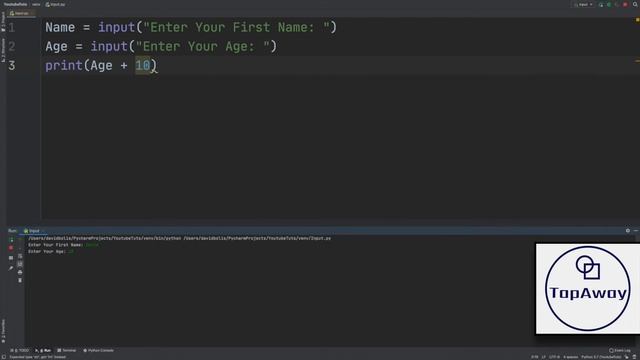Click the '4 spaces' indent status entry
Viewport: 640px width, 360px height.
tap(570, 357)
